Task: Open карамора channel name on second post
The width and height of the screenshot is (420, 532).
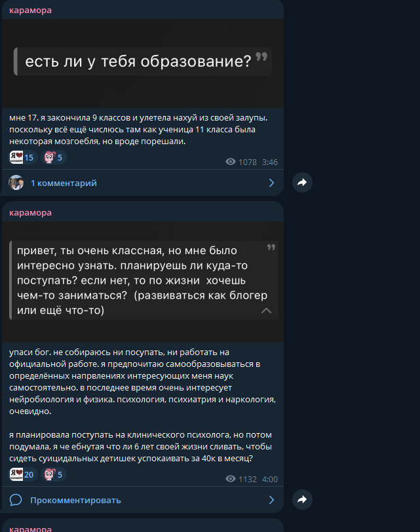Action: click(31, 213)
